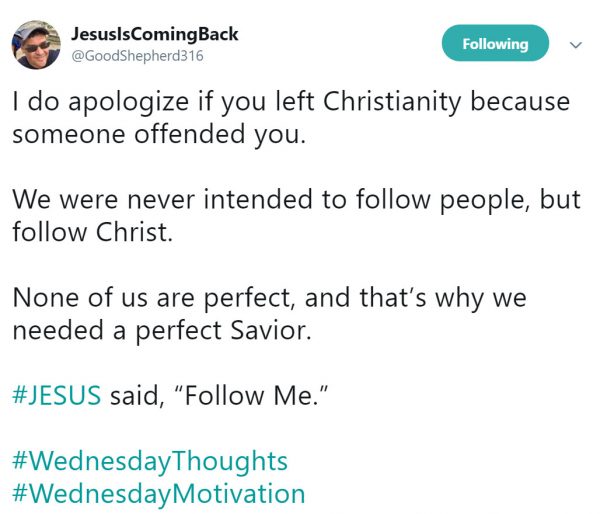600x514 pixels.
Task: Select the 'someone offended you.' text line
Action: coord(159,134)
